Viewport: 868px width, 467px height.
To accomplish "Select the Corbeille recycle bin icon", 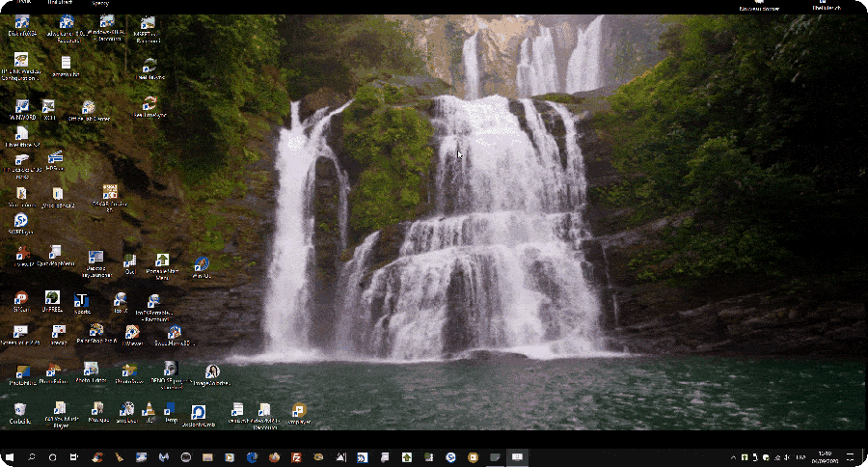I will click(x=20, y=411).
